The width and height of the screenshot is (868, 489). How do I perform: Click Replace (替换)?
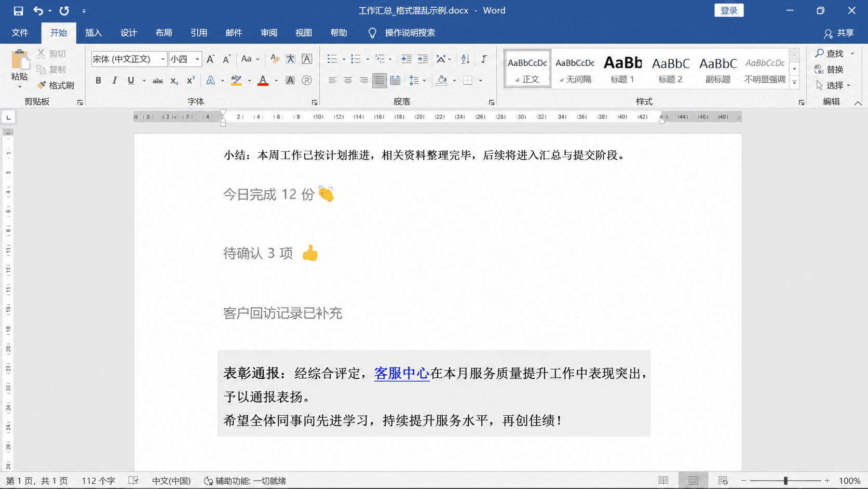(x=829, y=69)
